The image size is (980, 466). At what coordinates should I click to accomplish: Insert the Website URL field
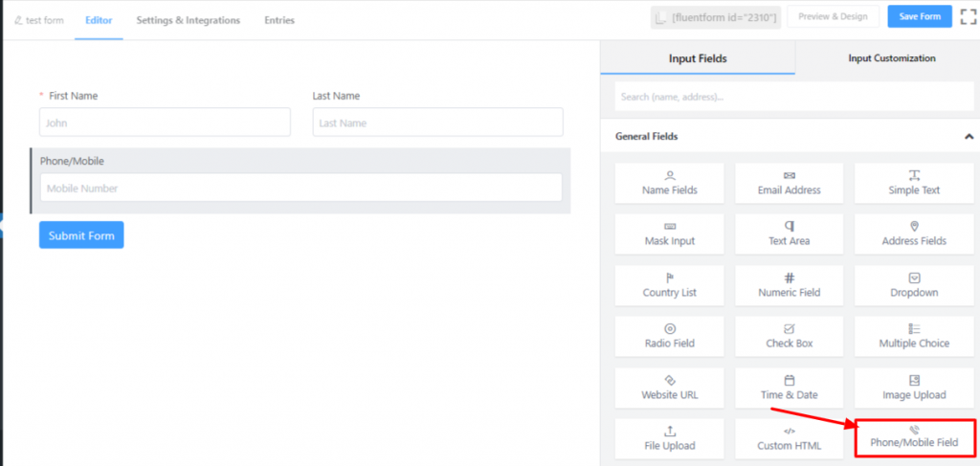point(669,388)
